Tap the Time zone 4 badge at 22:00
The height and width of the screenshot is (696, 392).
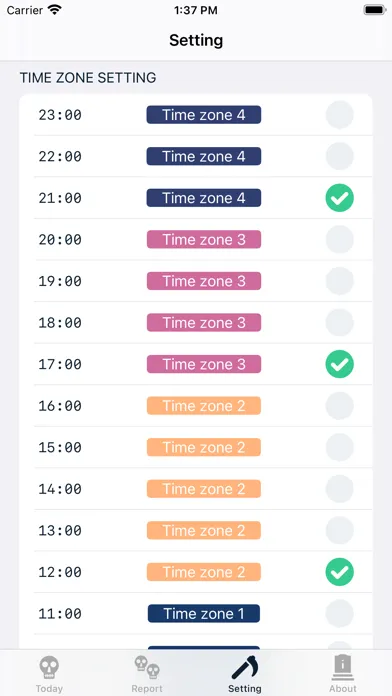click(x=204, y=156)
